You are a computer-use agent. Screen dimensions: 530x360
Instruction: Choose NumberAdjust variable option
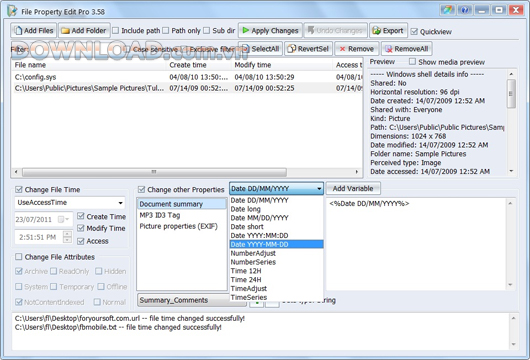coord(276,253)
